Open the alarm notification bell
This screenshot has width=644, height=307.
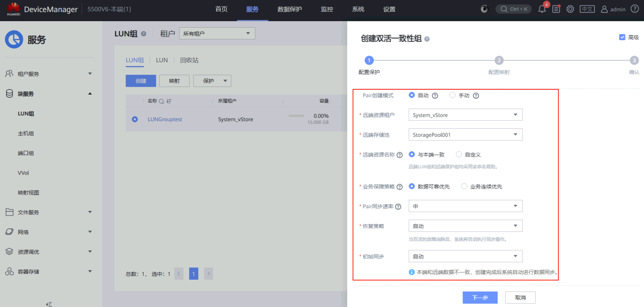(x=542, y=9)
